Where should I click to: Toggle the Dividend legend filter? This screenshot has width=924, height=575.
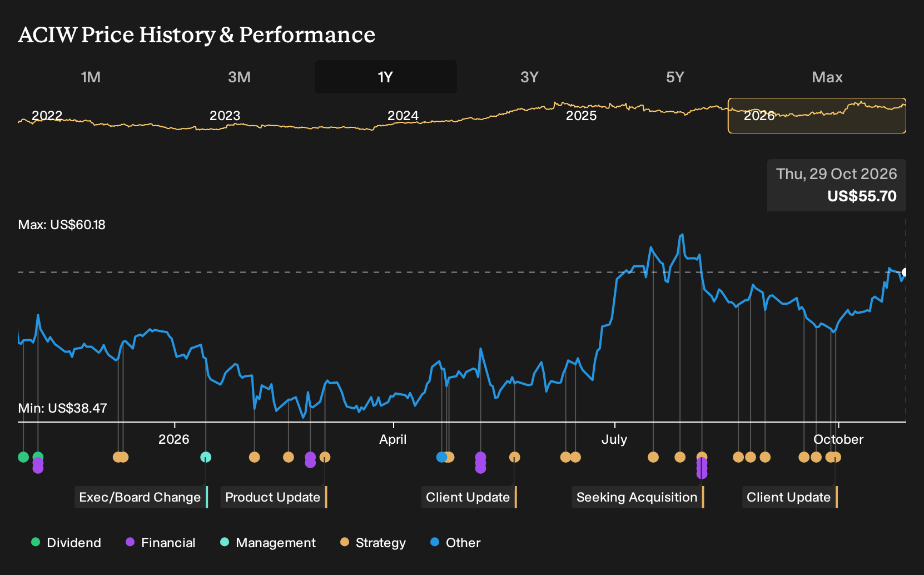(66, 543)
